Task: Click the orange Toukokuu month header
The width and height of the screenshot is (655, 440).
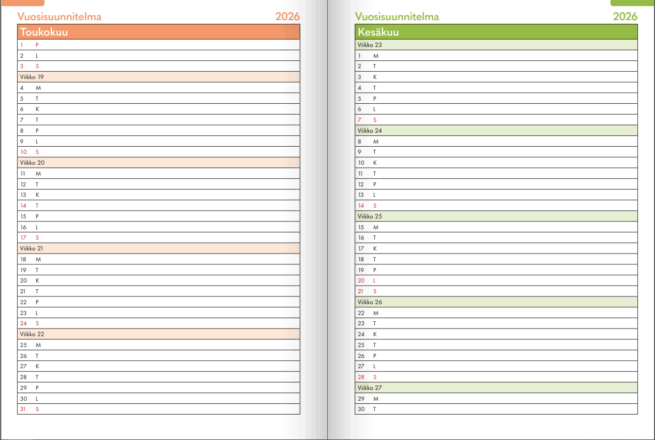Action: [x=158, y=32]
